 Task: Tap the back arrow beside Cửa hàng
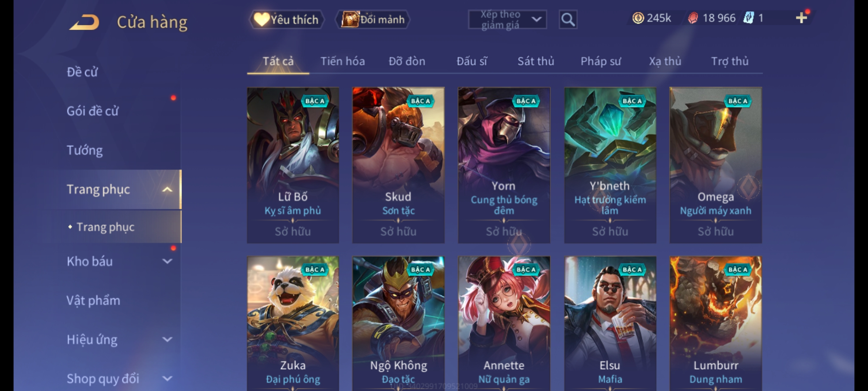(85, 22)
